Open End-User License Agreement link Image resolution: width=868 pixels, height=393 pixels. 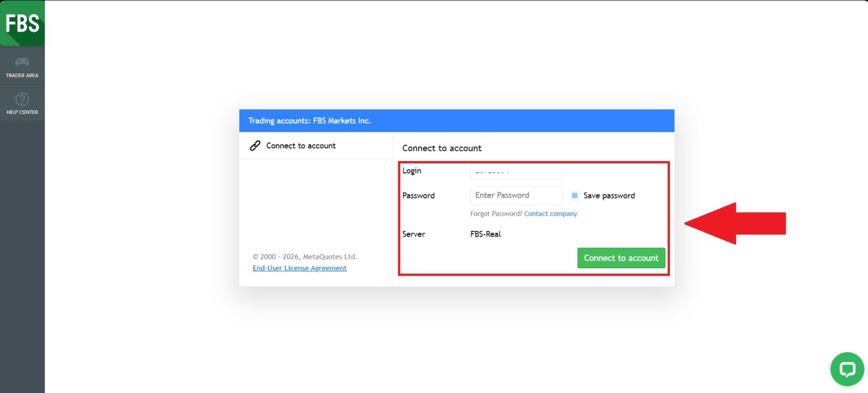(x=299, y=268)
